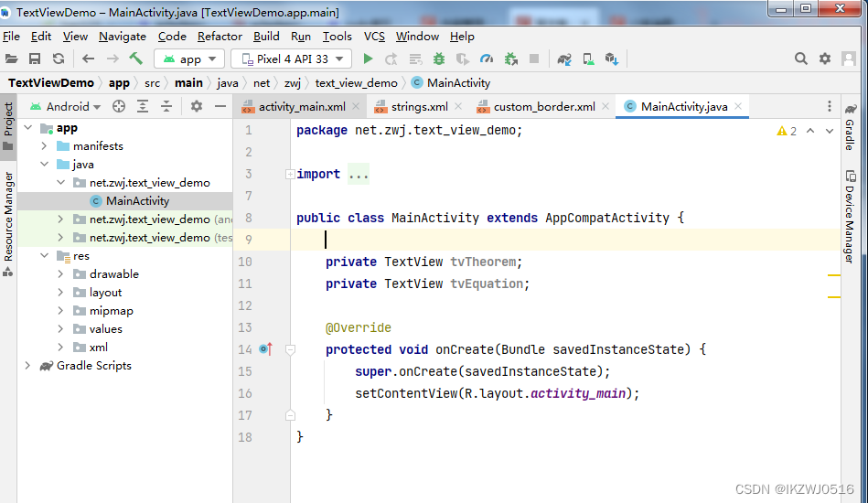
Task: Open IDE settings gear icon in toolbar
Action: click(825, 59)
